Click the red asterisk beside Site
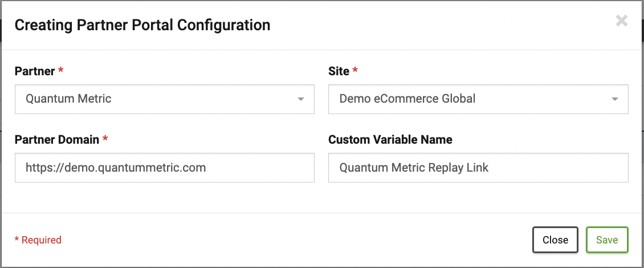The image size is (644, 268). coord(355,70)
